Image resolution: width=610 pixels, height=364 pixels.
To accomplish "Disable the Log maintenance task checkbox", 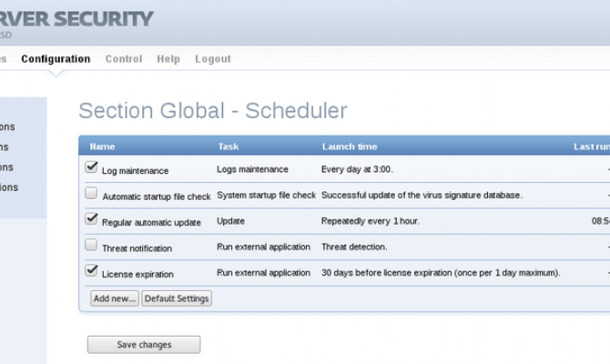I will (91, 167).
